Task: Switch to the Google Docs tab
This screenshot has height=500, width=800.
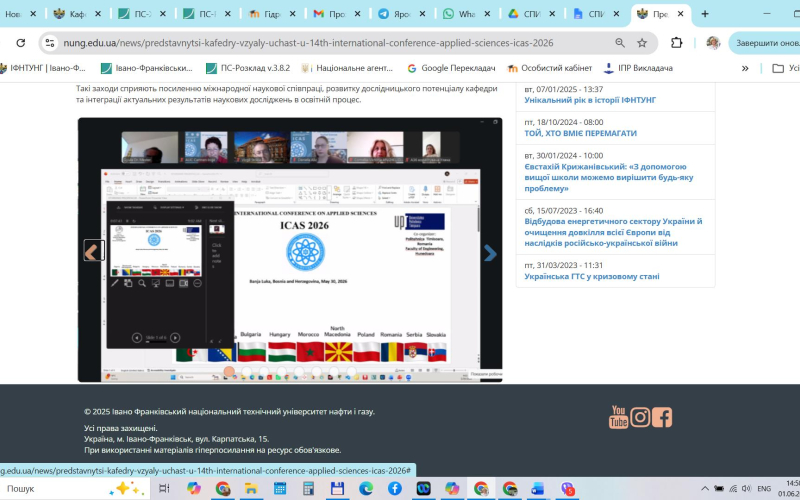Action: [596, 14]
